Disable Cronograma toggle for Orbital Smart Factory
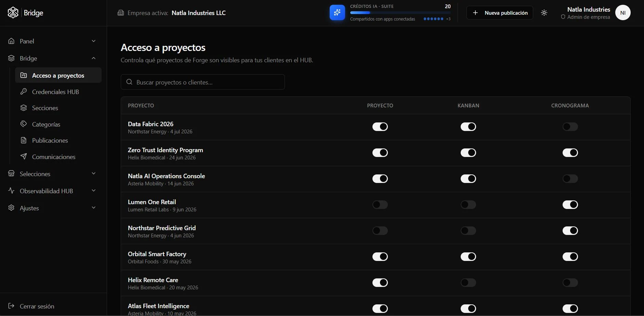Viewport: 644px width, 316px height. [570, 256]
